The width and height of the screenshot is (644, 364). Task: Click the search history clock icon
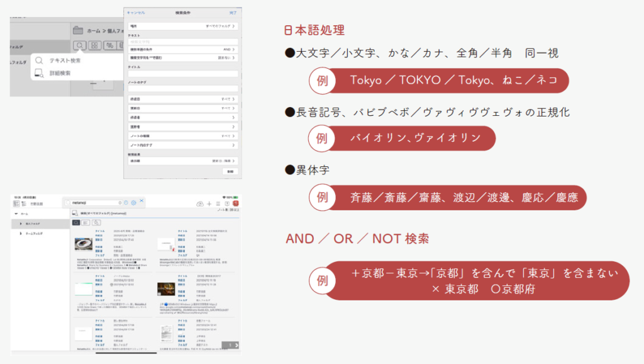coord(126,203)
